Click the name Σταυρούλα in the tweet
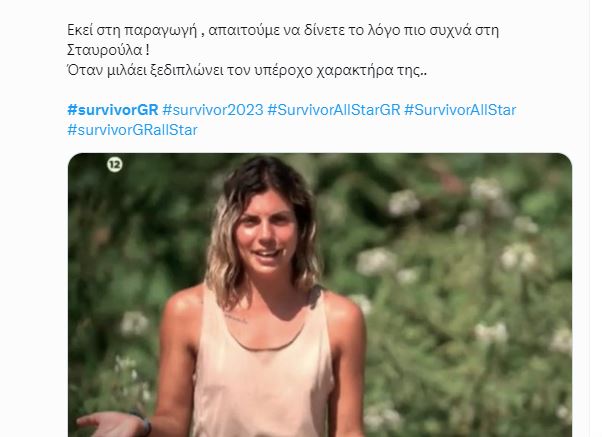Viewport: 602px width, 437px height. click(104, 50)
